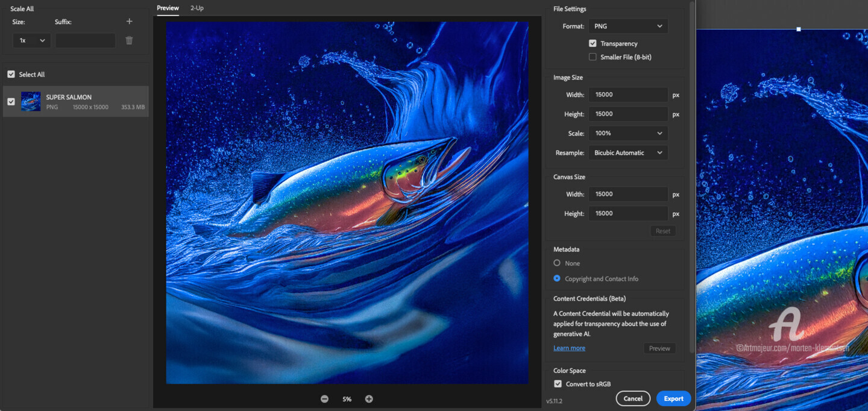Uncheck the SUPER SALMON asset checkbox
Screen dimensions: 868x411
point(11,101)
